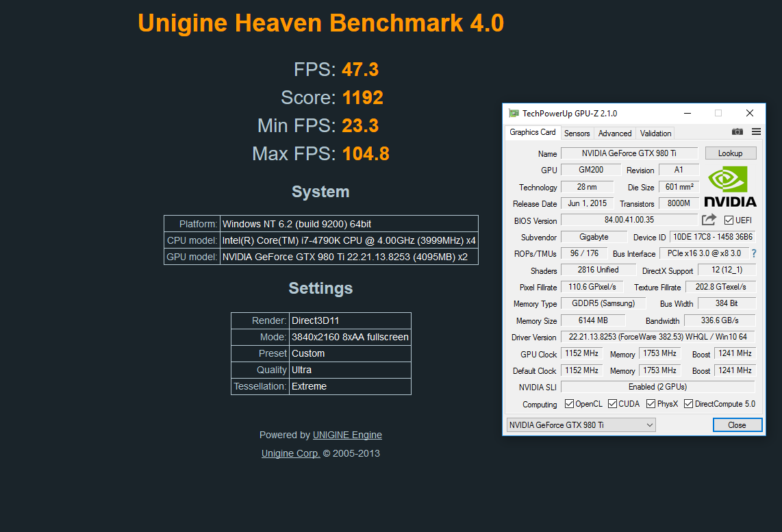Toggle the OpenCL checkbox

569,404
